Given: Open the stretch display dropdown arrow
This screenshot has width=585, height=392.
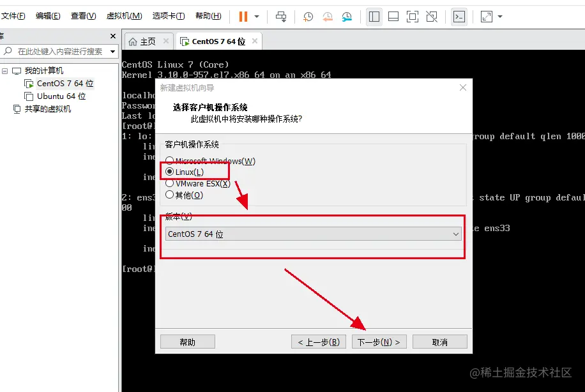Looking at the screenshot, I should pyautogui.click(x=500, y=17).
